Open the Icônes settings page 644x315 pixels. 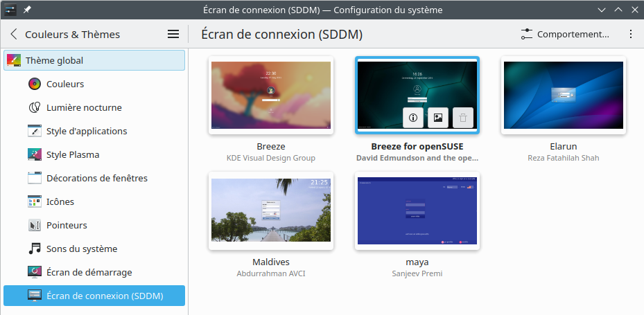coord(94,201)
